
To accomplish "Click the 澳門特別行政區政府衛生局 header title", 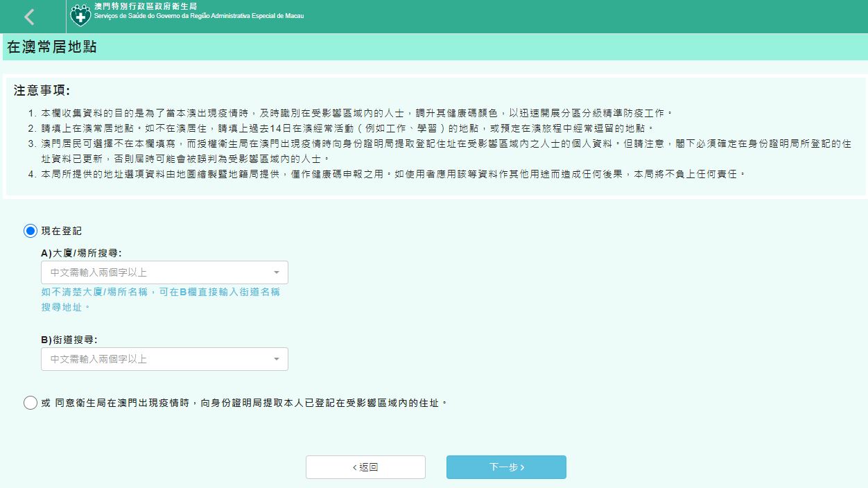I will pos(145,6).
